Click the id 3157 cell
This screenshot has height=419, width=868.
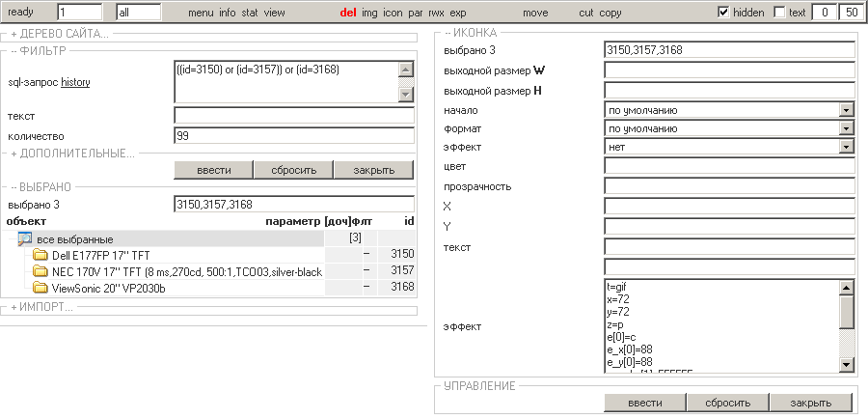397,271
